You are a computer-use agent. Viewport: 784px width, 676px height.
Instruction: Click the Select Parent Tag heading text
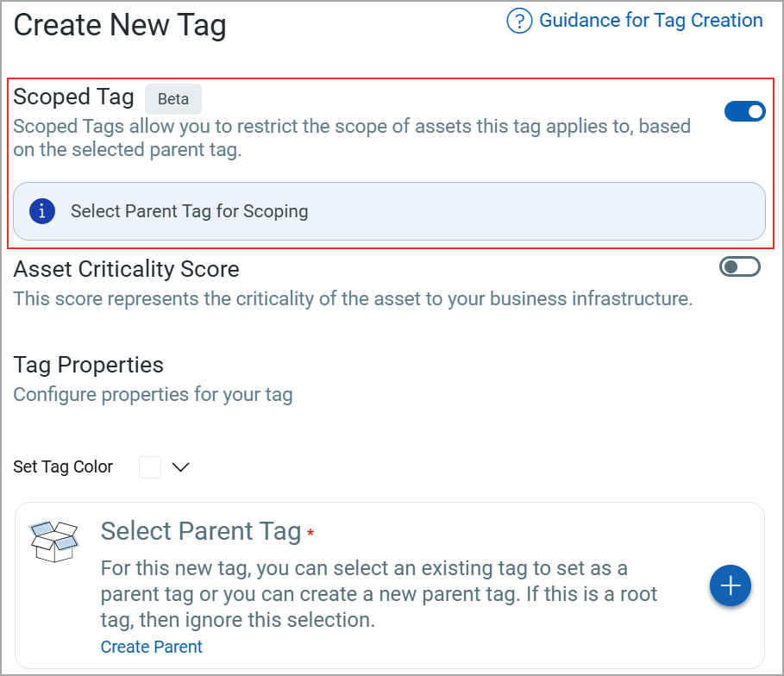tap(201, 531)
